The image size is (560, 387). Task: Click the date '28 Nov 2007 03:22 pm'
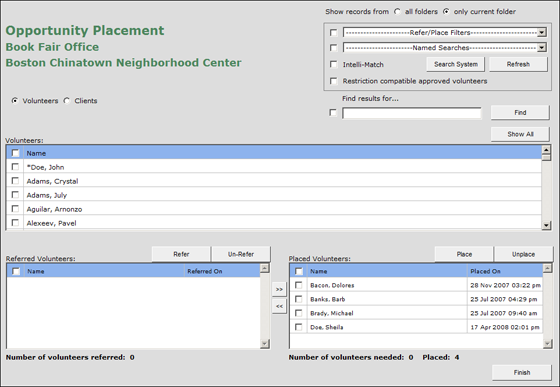[x=505, y=285]
